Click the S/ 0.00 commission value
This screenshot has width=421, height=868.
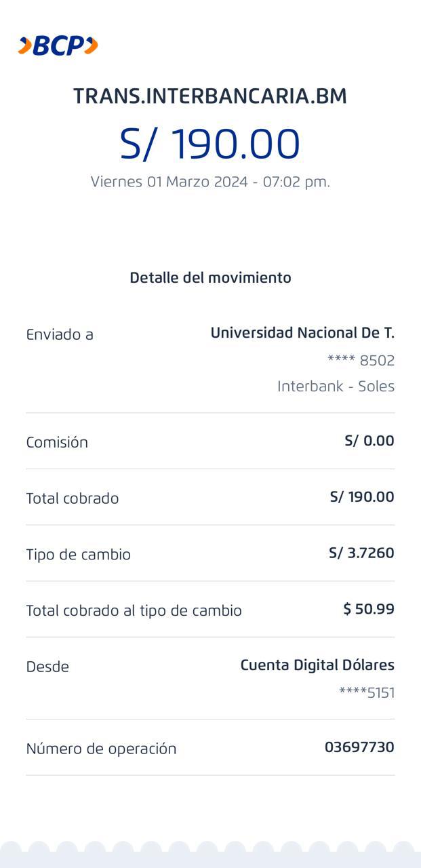coord(369,441)
